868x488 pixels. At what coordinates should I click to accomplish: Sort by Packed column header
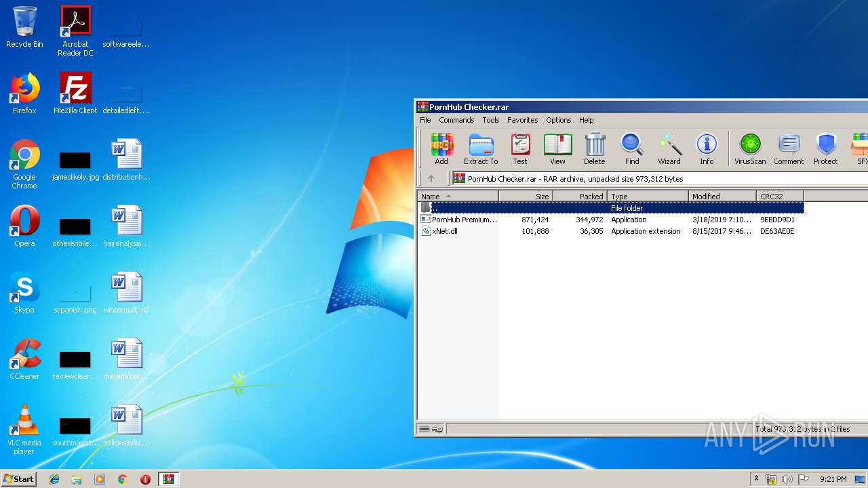(580, 197)
